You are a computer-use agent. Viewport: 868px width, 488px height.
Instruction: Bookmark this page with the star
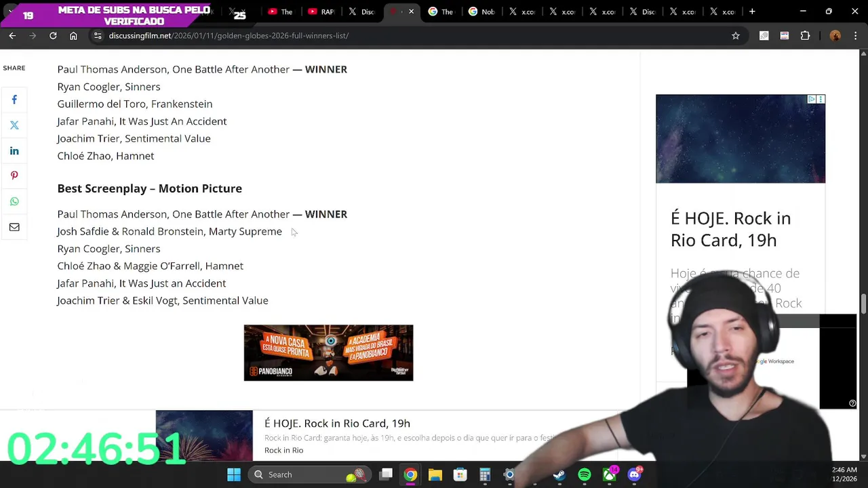click(x=736, y=35)
